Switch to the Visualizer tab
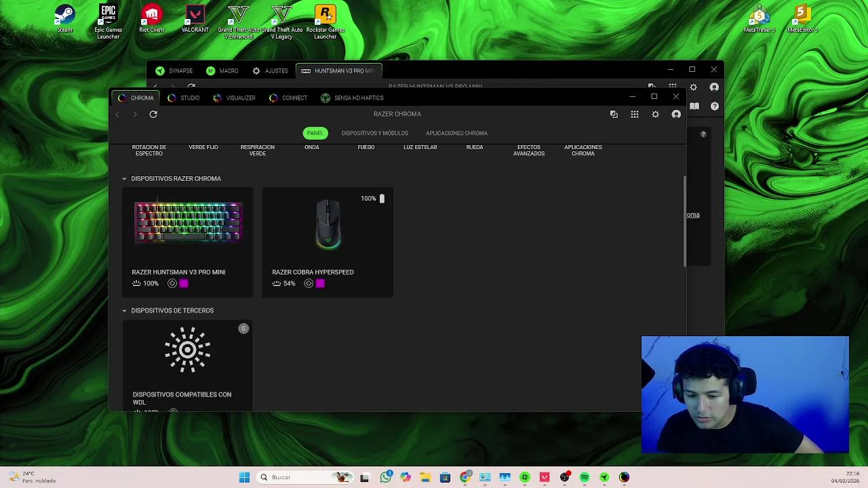Viewport: 868px width, 488px height. 234,98
